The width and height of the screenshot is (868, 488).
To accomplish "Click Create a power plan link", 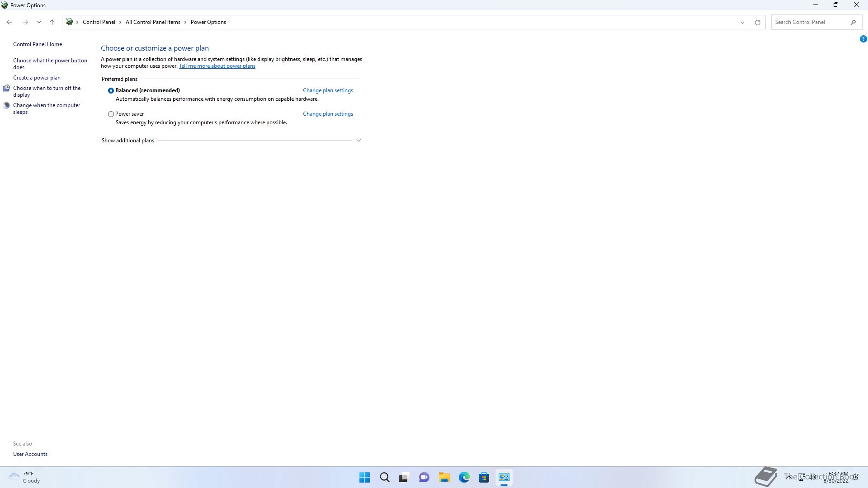I will 37,78.
